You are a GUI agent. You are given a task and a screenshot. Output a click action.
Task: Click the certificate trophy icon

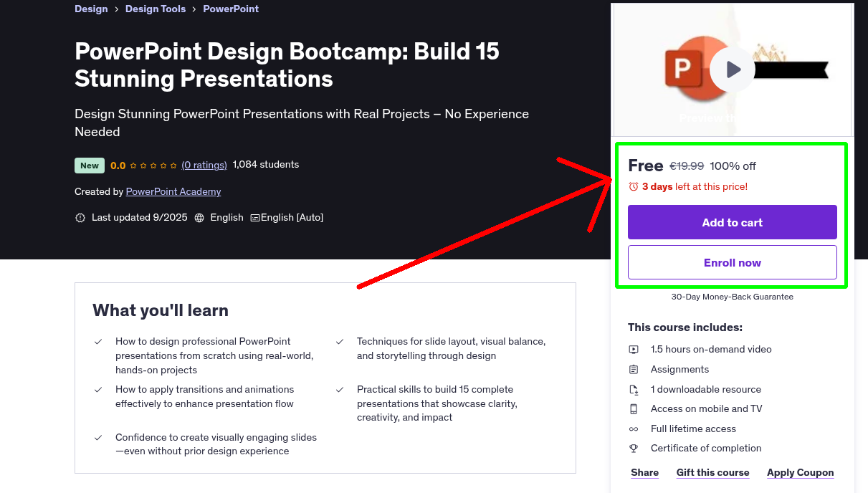(x=634, y=449)
